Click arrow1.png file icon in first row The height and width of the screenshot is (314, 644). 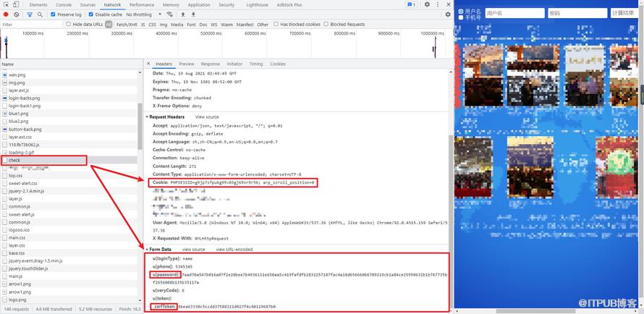click(5, 284)
